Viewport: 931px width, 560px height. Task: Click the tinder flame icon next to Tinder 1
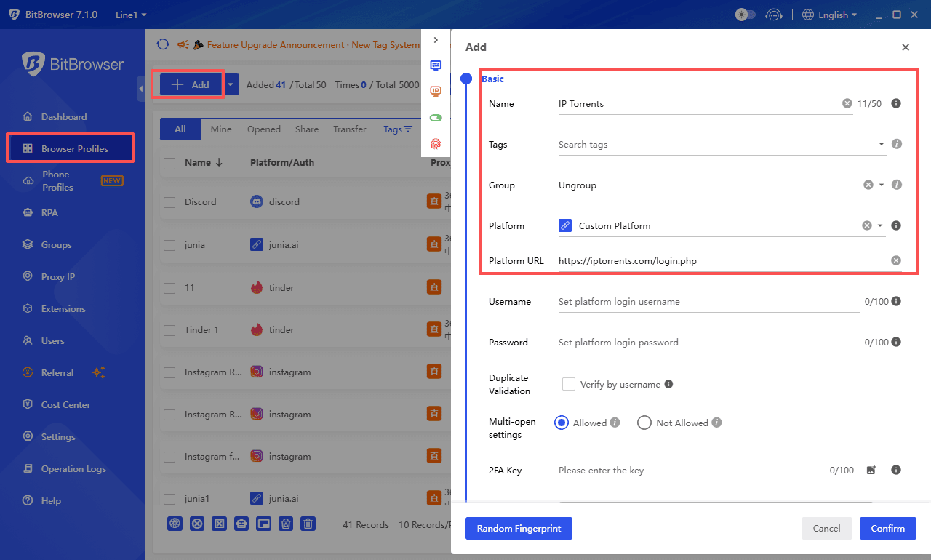click(x=256, y=329)
